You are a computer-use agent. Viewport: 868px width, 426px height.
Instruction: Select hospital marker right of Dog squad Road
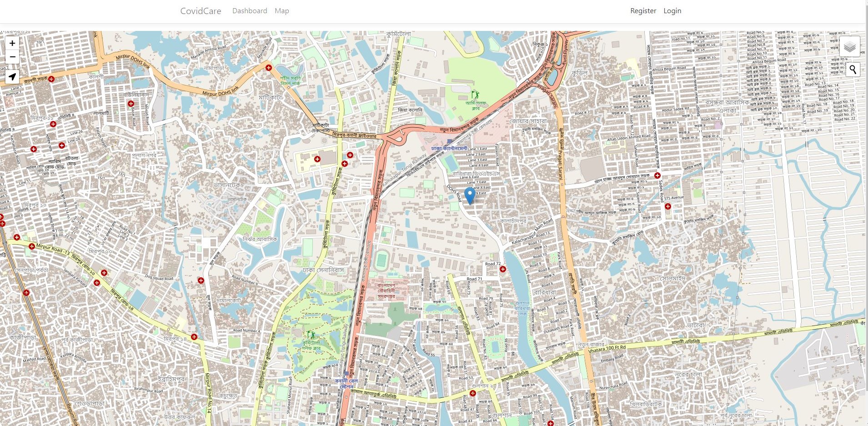[201, 281]
